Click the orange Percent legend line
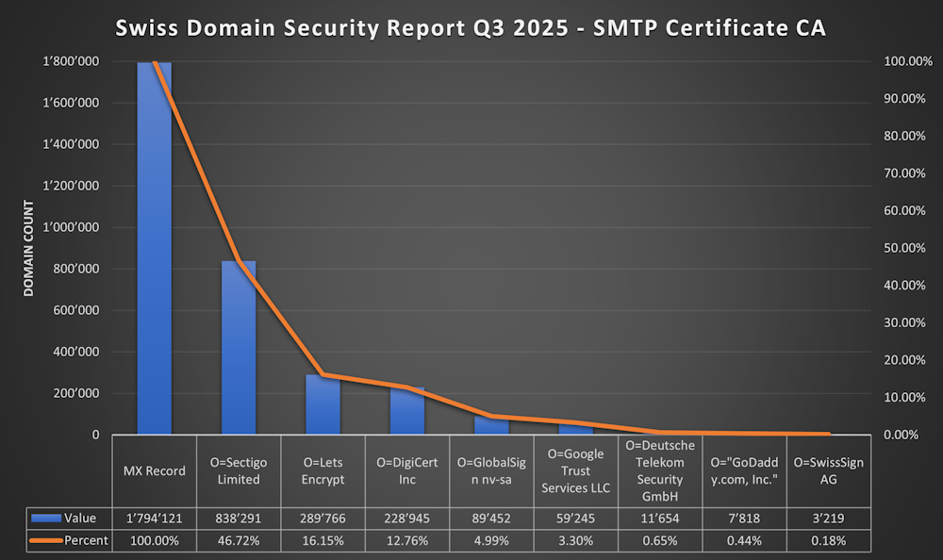This screenshot has width=943, height=560. pos(46,540)
